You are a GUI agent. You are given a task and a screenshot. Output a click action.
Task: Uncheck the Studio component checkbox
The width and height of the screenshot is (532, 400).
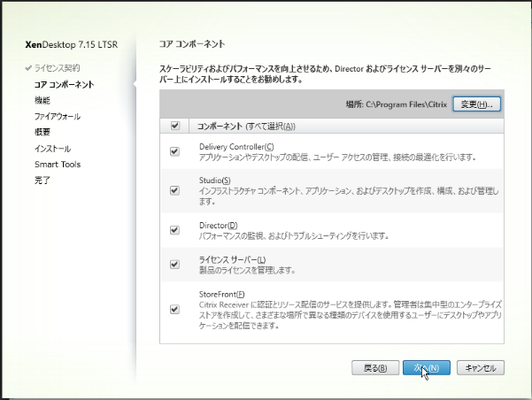pyautogui.click(x=174, y=190)
